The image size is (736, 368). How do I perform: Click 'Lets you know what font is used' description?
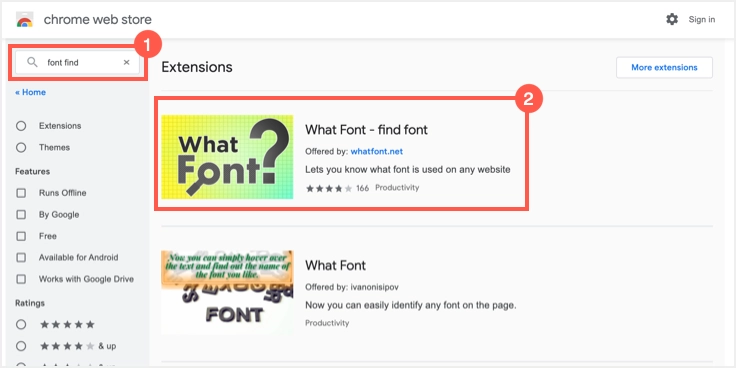point(407,169)
